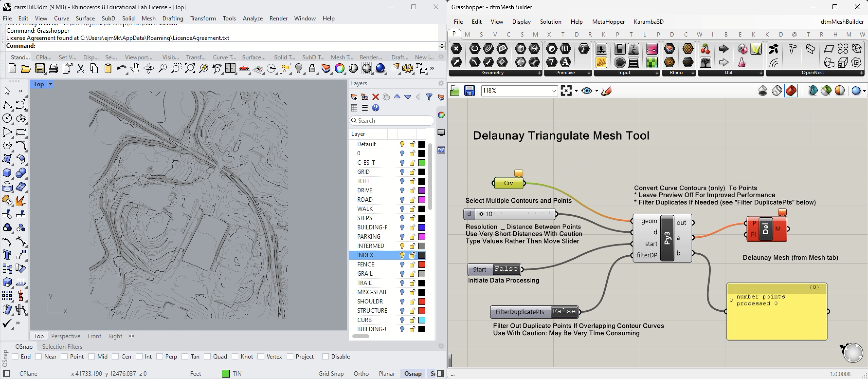868x379 pixels.
Task: Toggle Grid Snap in the status bar
Action: [331, 373]
